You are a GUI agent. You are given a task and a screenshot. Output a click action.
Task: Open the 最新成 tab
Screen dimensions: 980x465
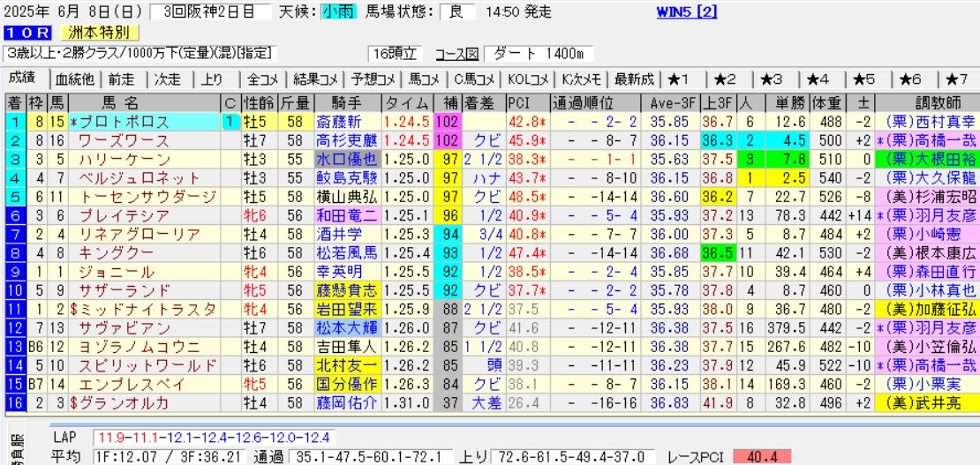pyautogui.click(x=635, y=79)
